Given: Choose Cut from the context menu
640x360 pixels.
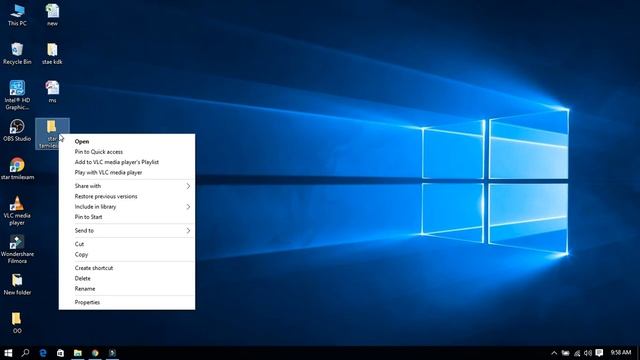Looking at the screenshot, I should point(127,244).
